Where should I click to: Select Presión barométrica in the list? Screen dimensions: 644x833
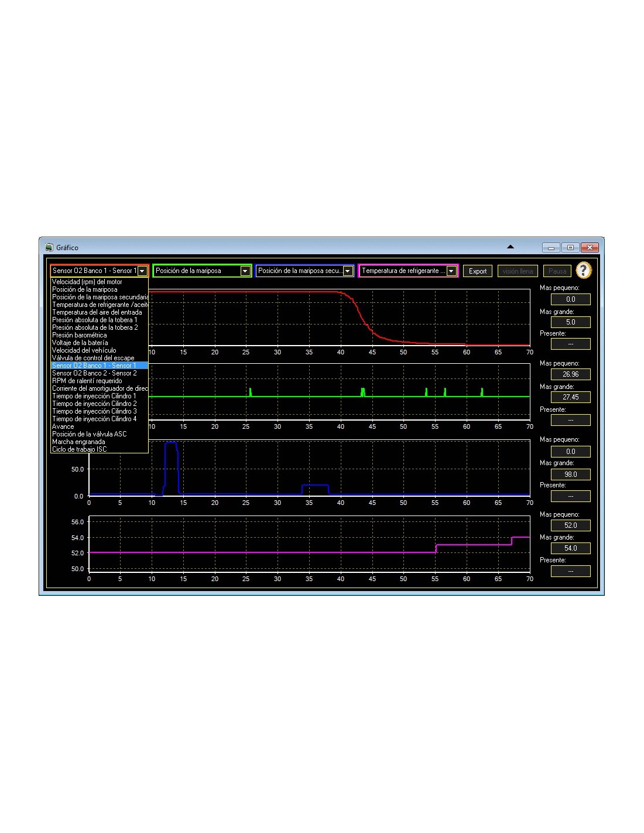click(x=79, y=335)
